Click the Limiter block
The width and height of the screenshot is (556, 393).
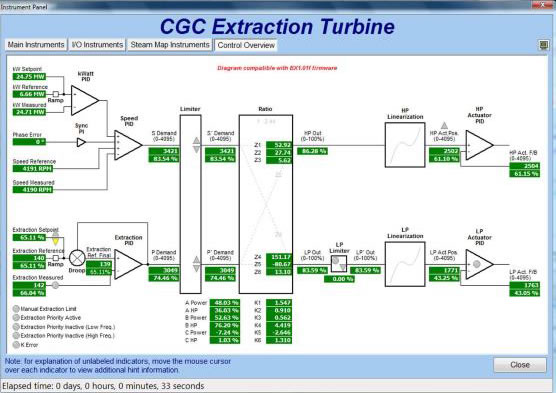[190, 204]
